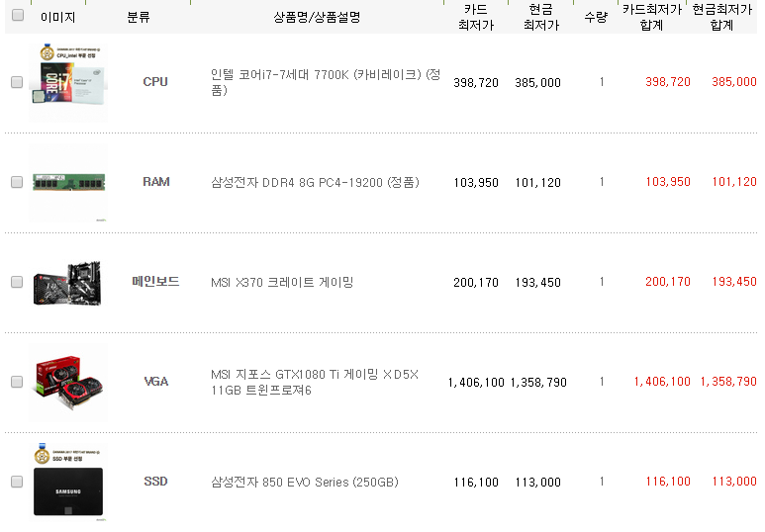Click the Samsung DDR4 RAM product image

point(68,182)
